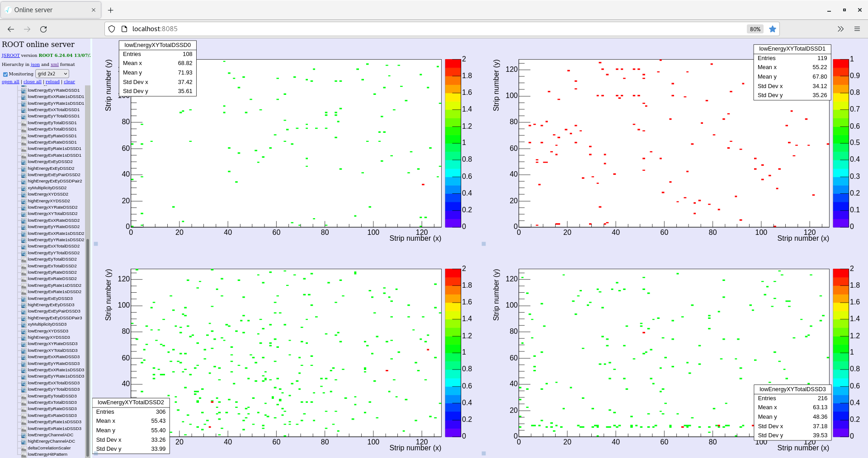Open a new tab with the plus icon
Screen dimensions: 868x458
point(111,10)
